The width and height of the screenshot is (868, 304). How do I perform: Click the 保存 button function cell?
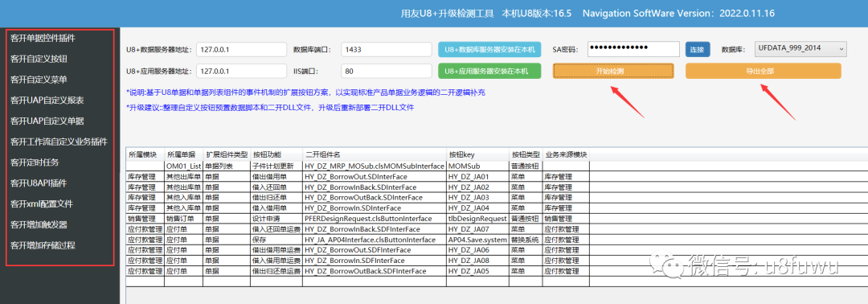(x=276, y=239)
